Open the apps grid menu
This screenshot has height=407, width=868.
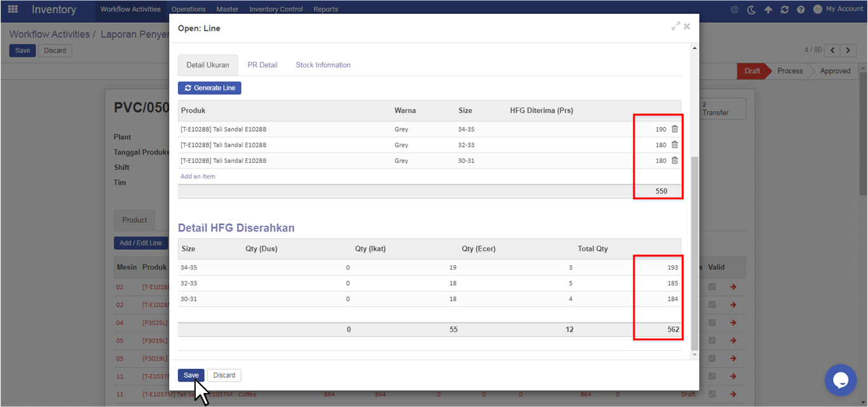point(13,10)
